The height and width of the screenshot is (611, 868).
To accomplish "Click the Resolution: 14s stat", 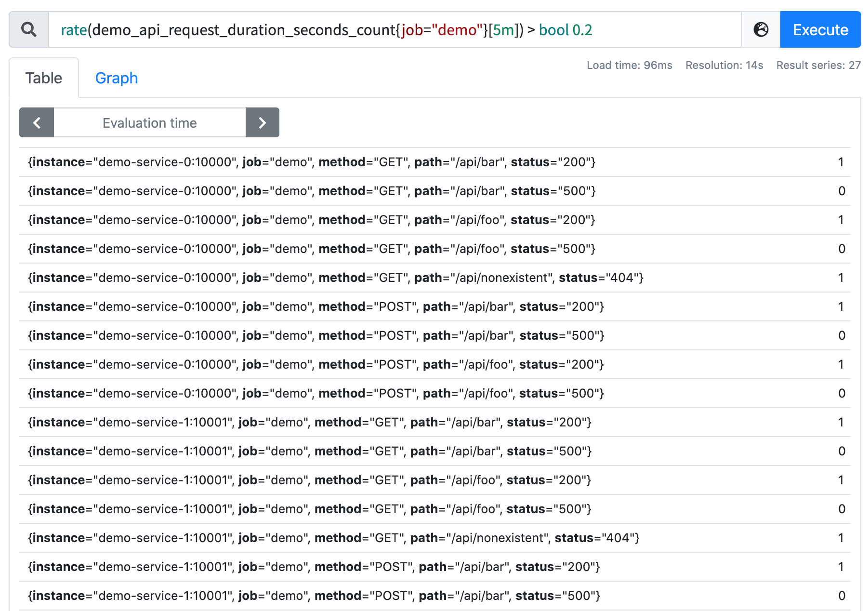I will click(x=724, y=65).
